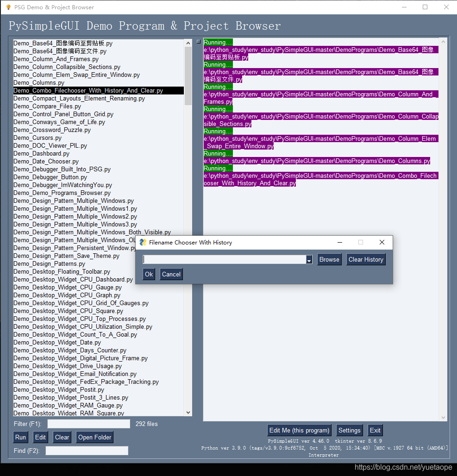The width and height of the screenshot is (457, 476).
Task: Select highlighted Demo_Combo_Filechooser_With_History_And_Clear.py
Action: 98,91
